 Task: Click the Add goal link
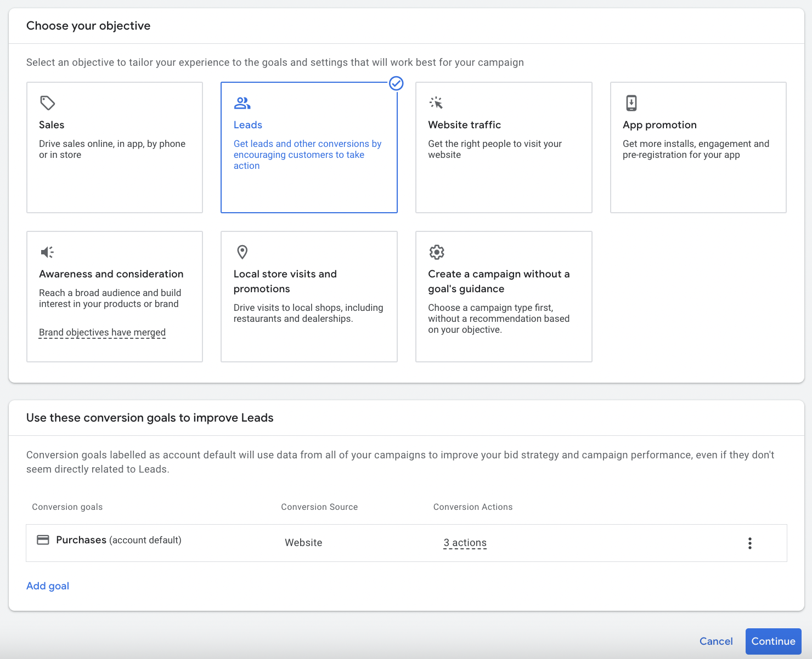(48, 586)
